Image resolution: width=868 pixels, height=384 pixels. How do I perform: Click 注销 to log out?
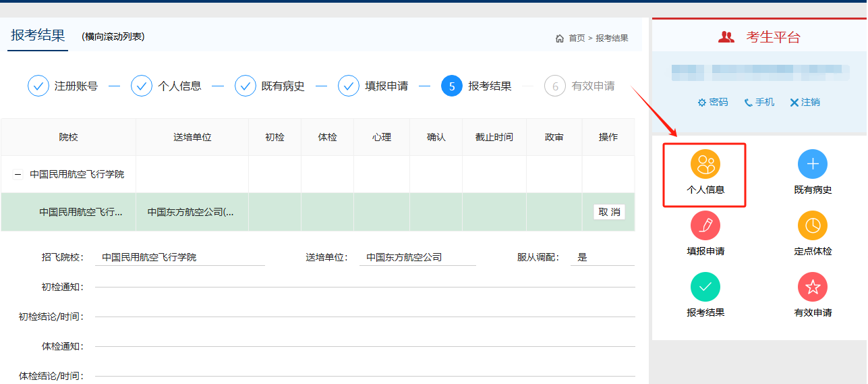coord(805,103)
